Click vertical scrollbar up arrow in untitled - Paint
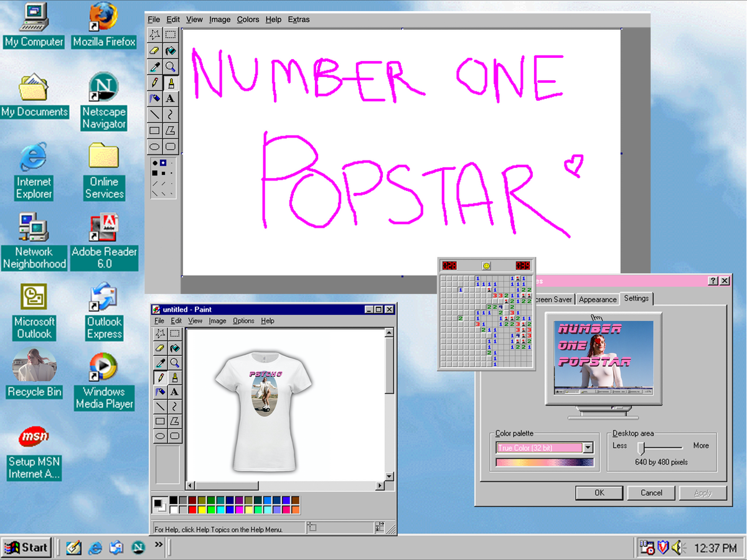747x560 pixels. [390, 334]
